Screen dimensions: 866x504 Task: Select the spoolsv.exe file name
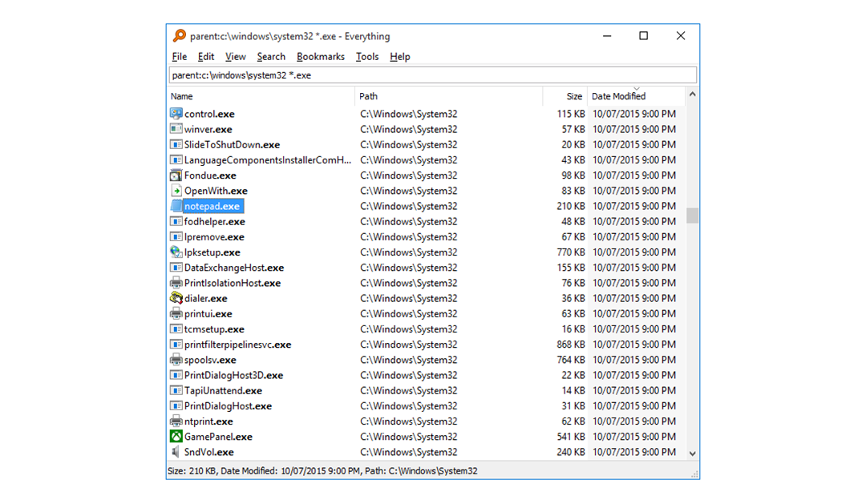click(x=210, y=360)
